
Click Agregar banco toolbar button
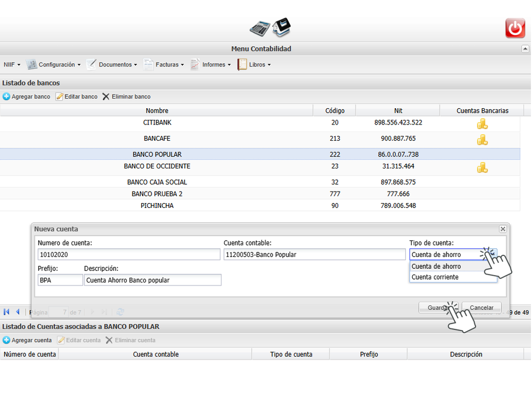27,97
